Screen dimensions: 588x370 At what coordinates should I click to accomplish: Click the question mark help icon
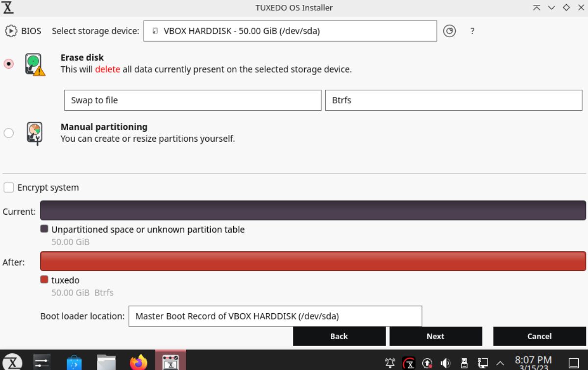(472, 31)
